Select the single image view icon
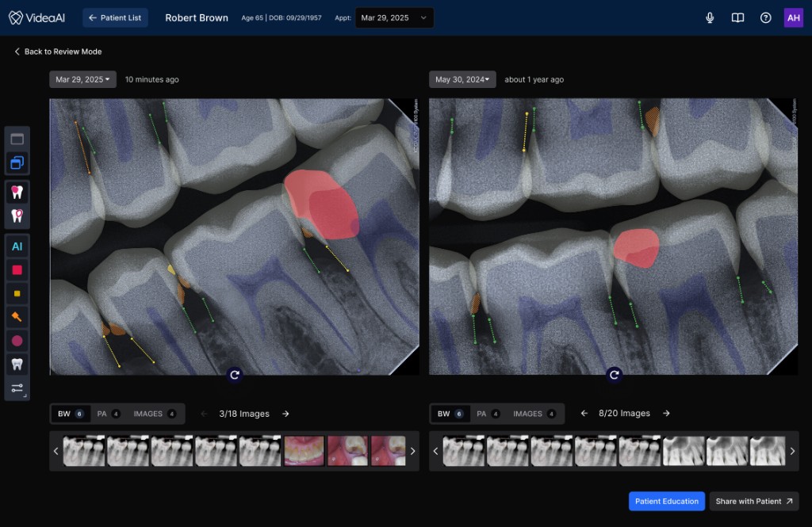The image size is (812, 527). coord(17,138)
